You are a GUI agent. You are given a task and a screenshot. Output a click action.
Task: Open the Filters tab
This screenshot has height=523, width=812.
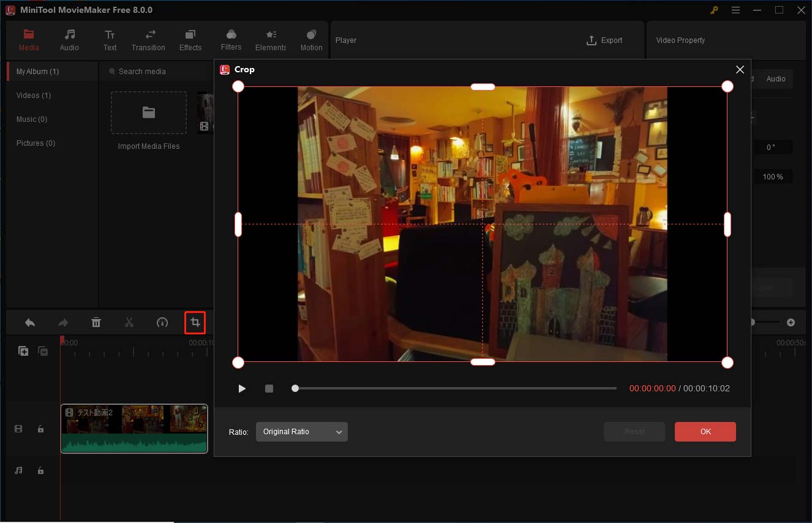(231, 40)
